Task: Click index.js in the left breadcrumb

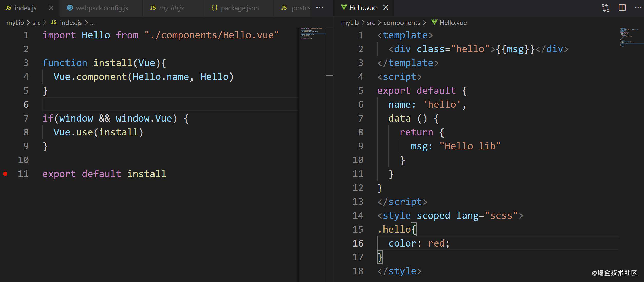Action: click(x=71, y=23)
